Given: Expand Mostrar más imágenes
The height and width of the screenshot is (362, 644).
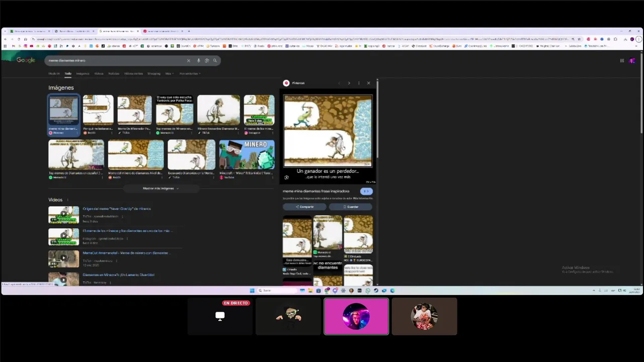Looking at the screenshot, I should point(161,189).
